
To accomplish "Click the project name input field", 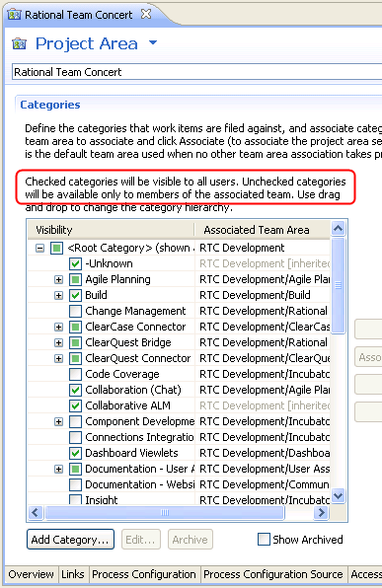I will coord(197,72).
